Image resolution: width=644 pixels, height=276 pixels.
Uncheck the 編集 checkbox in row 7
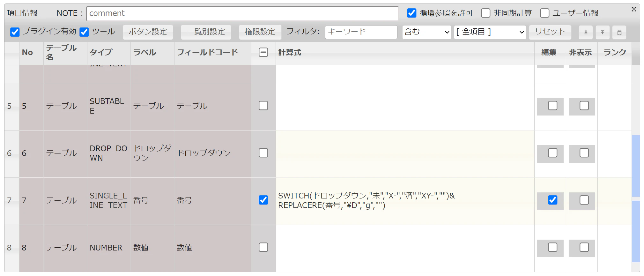(x=552, y=200)
